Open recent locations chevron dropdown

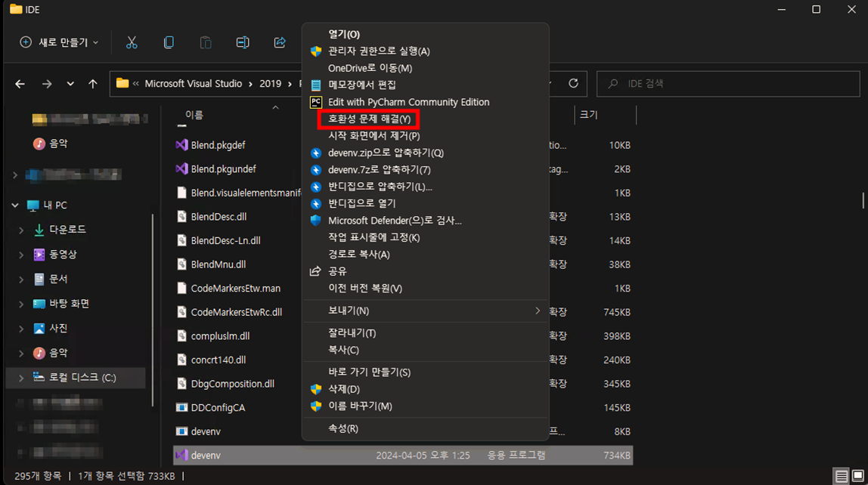[70, 84]
